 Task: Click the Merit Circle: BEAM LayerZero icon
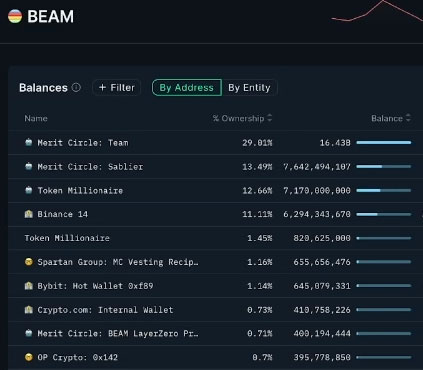point(29,333)
